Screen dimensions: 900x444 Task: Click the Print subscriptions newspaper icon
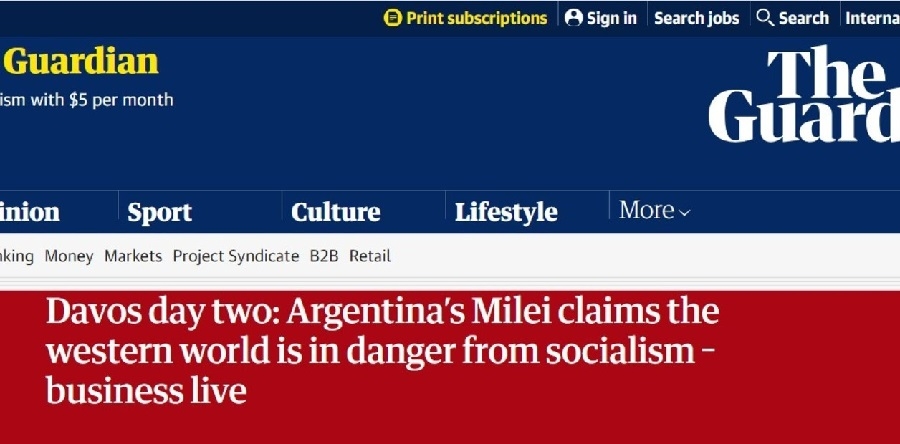393,18
